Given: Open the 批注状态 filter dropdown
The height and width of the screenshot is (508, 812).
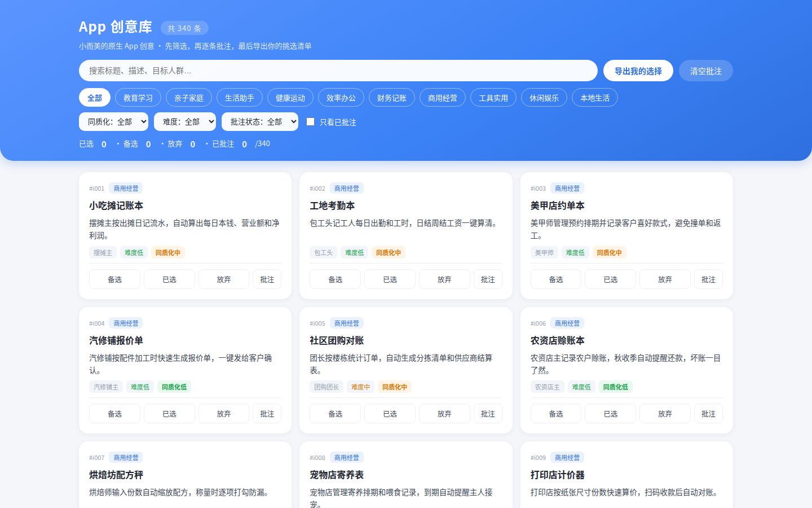Looking at the screenshot, I should pos(260,122).
